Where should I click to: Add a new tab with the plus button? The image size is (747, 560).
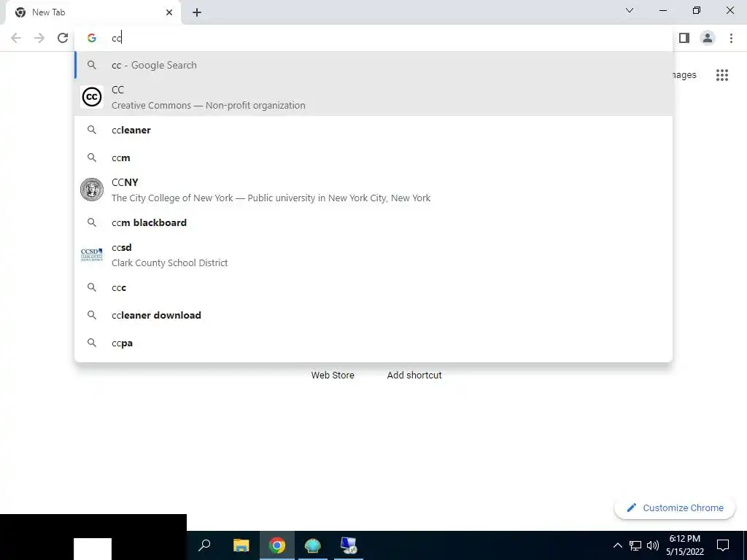[197, 12]
